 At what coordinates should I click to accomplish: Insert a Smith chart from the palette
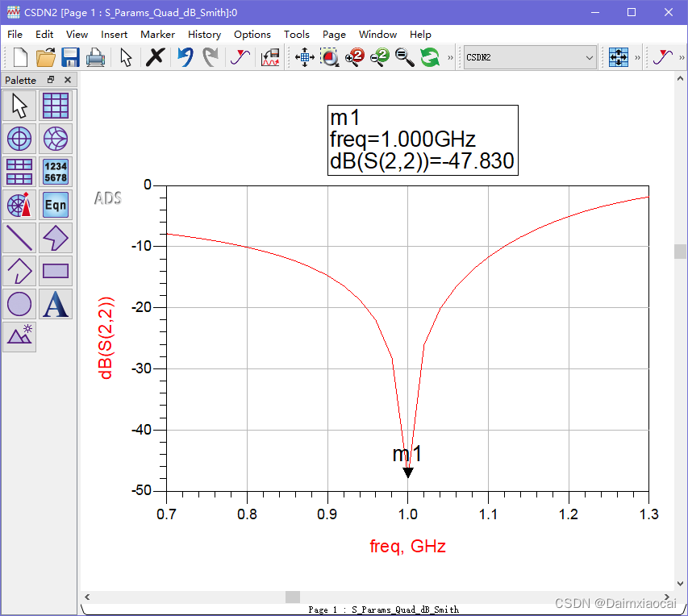[x=56, y=139]
